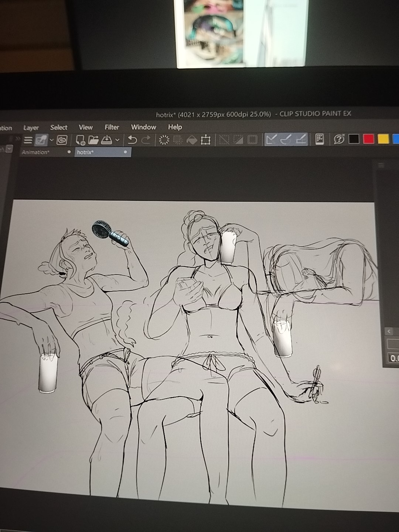Expand the save options dropdown arrow
Viewport: 399px width, 532px height.
117,140
